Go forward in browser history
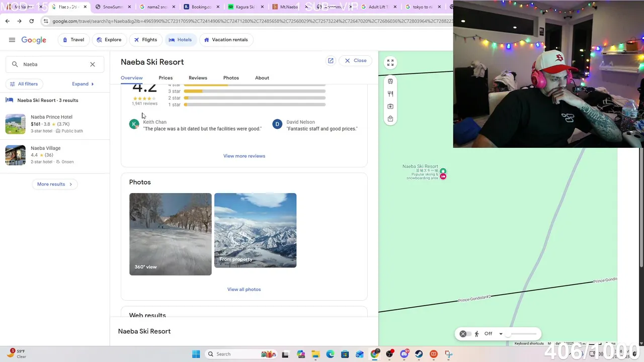Screen dimensions: 644x362 19,21
